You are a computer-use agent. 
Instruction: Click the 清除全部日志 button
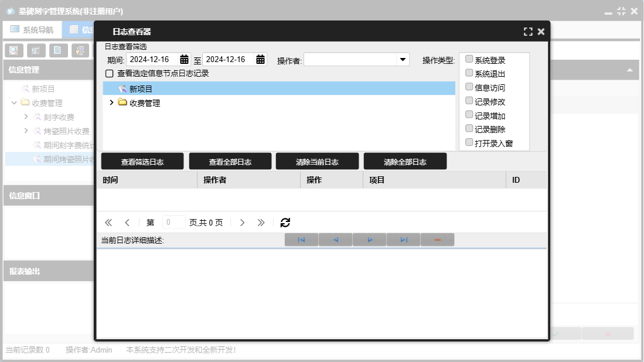coord(405,162)
